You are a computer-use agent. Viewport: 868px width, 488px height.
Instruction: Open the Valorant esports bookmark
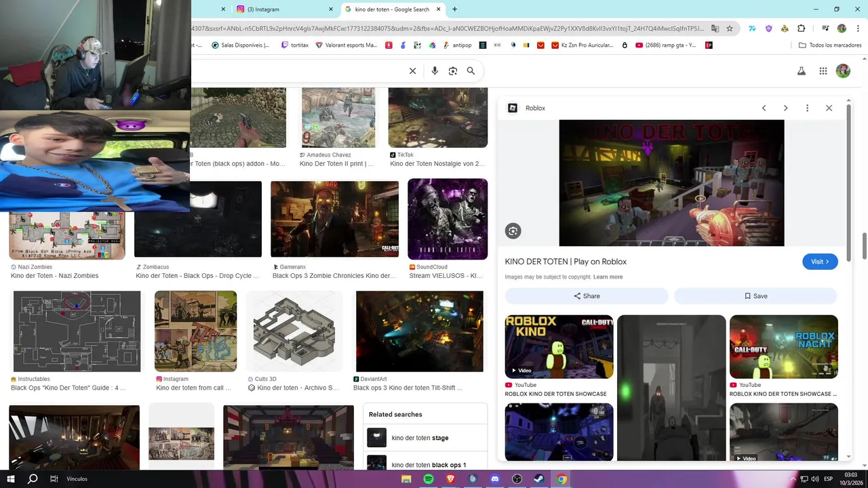pos(346,45)
